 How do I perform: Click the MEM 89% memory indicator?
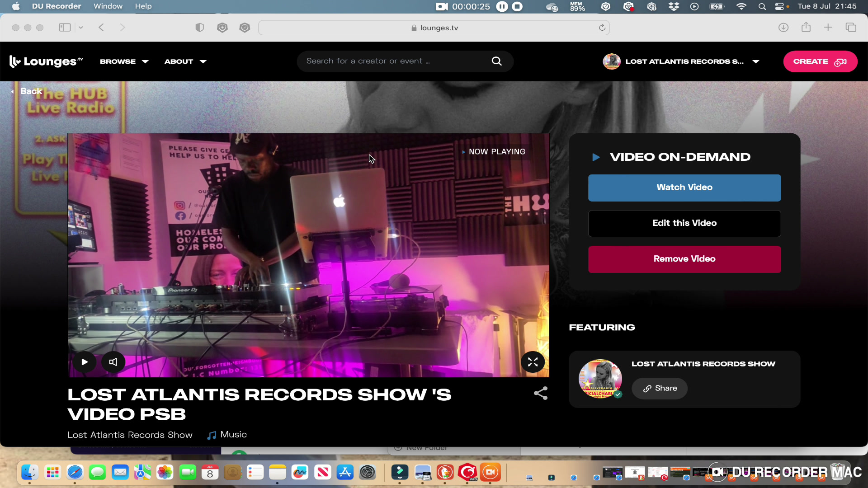(x=577, y=6)
